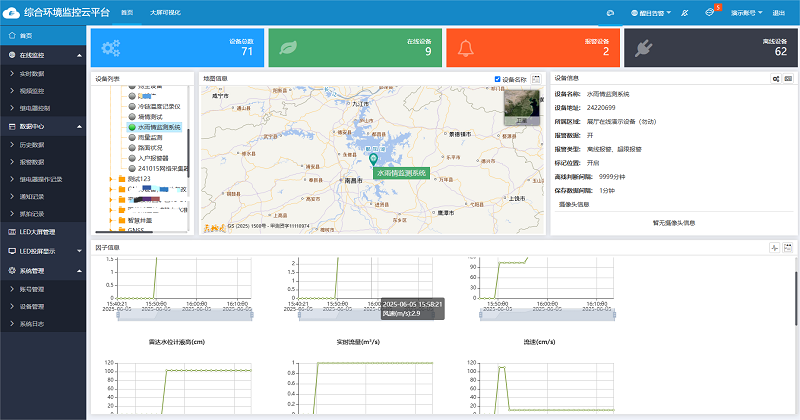
Task: Click the settings gear icon in 设备信息 panel
Action: click(776, 78)
